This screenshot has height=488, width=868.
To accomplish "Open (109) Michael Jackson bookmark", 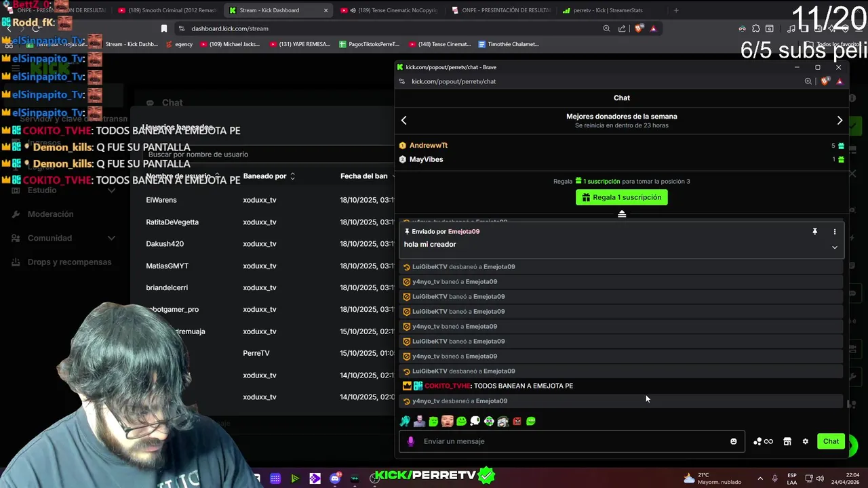I will click(230, 44).
